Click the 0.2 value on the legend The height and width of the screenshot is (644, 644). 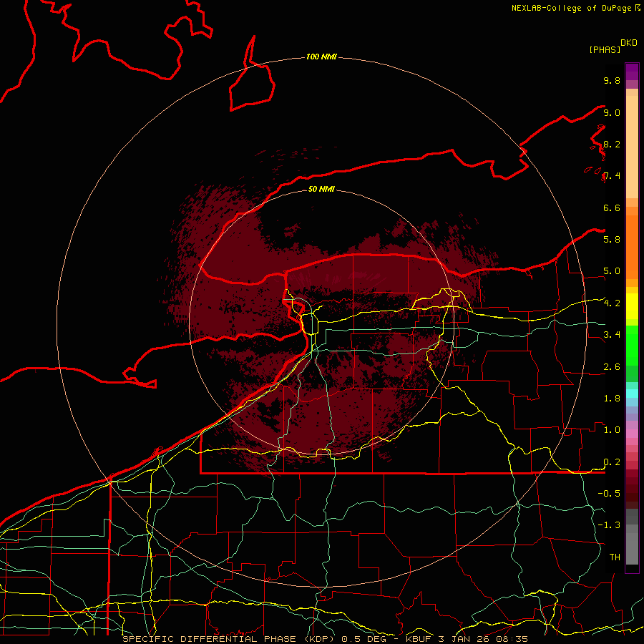pos(612,462)
